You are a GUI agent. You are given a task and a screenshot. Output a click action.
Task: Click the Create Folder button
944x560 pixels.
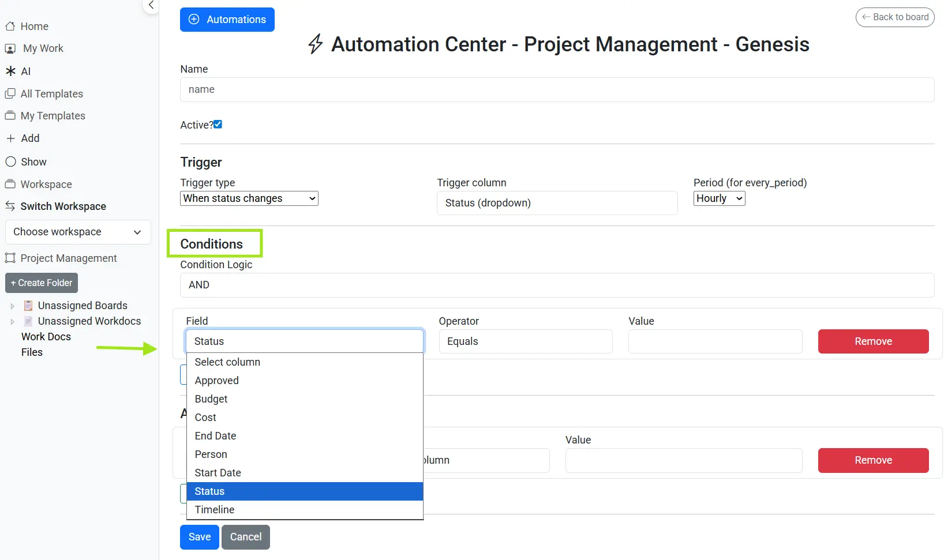(x=42, y=283)
